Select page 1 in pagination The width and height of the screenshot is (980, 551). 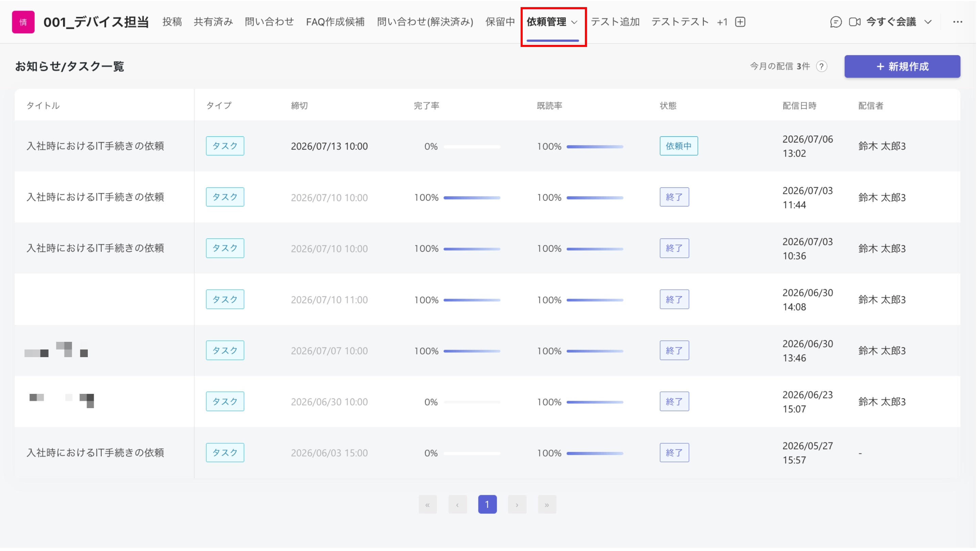point(487,505)
